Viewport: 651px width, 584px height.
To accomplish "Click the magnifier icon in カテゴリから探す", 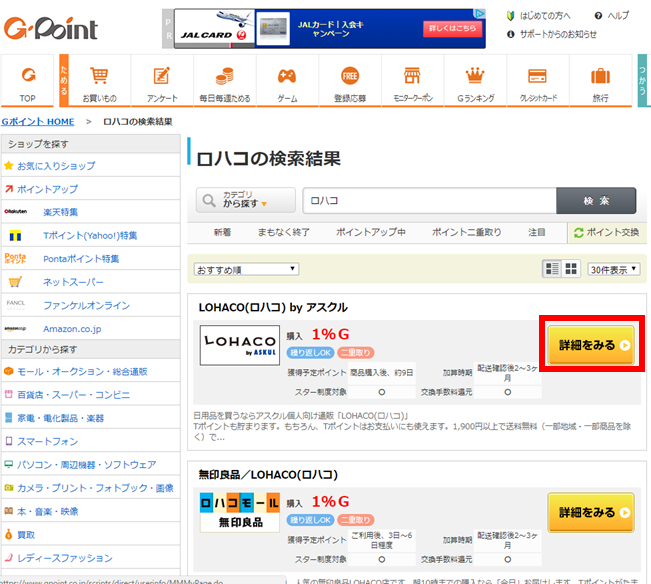I will 209,200.
